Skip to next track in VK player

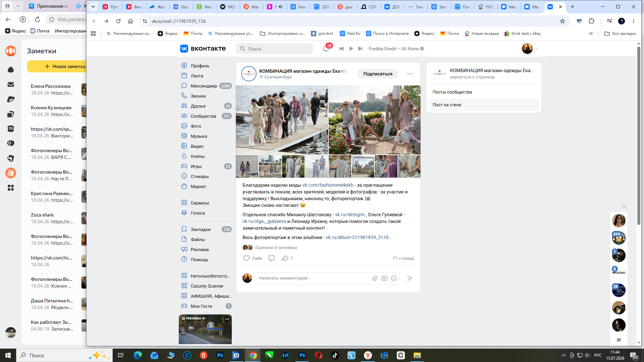click(360, 49)
